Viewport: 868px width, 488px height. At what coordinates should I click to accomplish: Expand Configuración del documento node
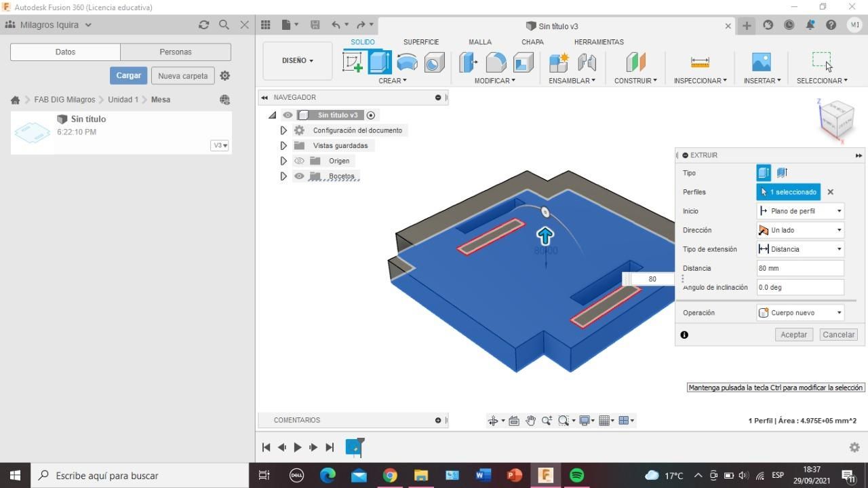[283, 130]
